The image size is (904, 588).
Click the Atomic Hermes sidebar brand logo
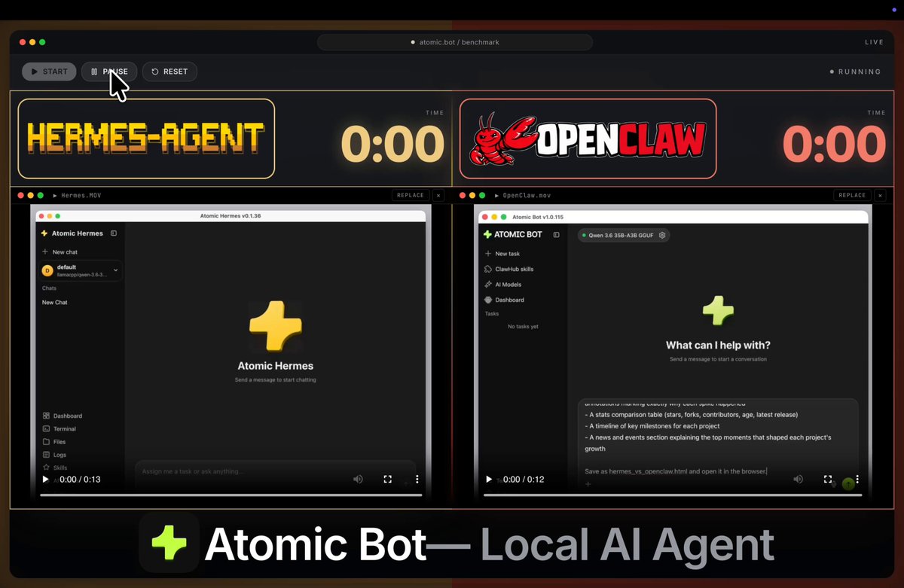(72, 233)
